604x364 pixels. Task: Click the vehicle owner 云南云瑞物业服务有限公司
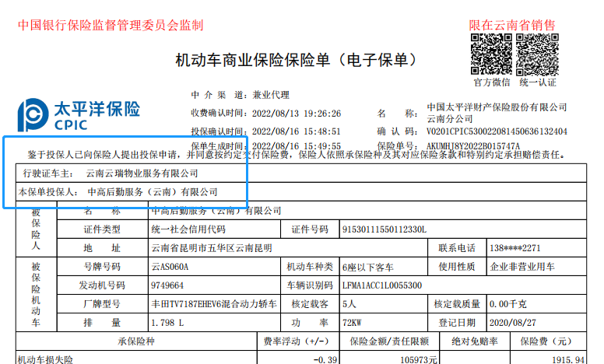[x=142, y=173]
